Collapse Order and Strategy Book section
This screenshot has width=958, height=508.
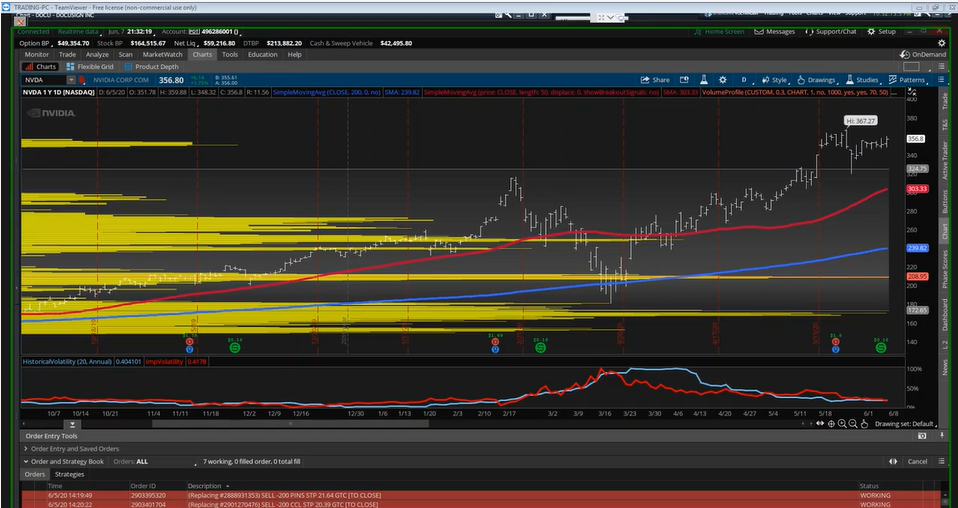click(25, 462)
